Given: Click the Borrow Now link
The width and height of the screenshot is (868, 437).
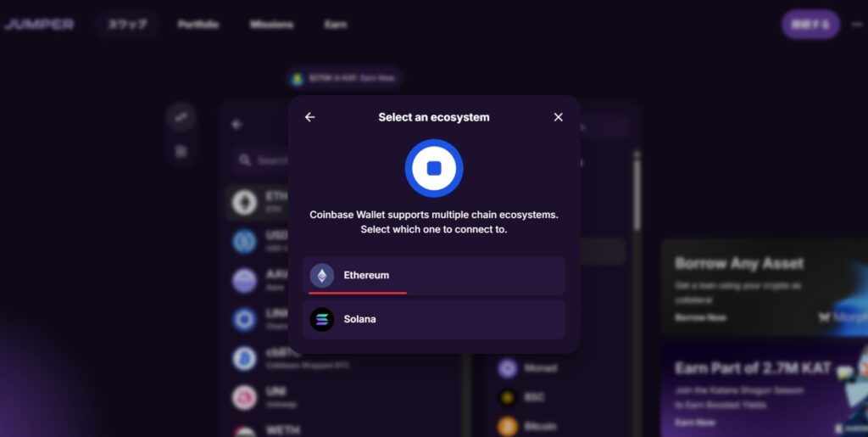Looking at the screenshot, I should click(x=699, y=317).
